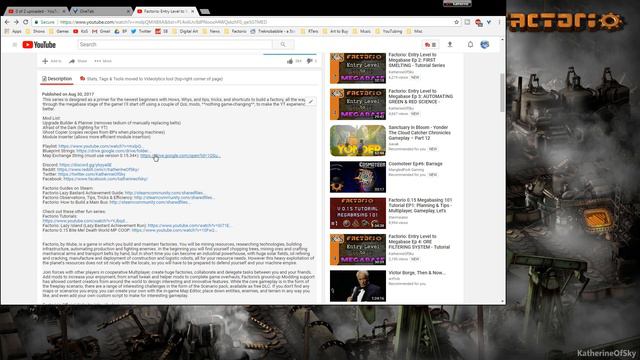Open the Games bookmark folder
This screenshot has height=360, width=640.
(59, 31)
